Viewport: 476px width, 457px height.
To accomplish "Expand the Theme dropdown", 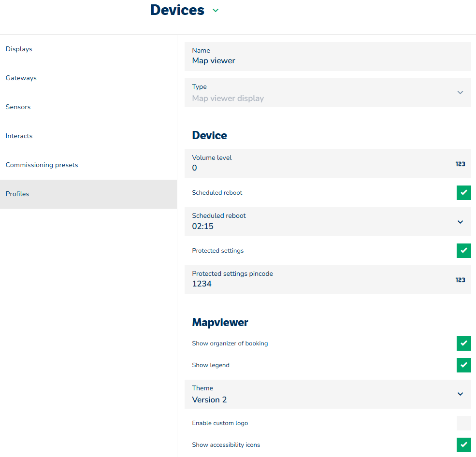I will (460, 394).
